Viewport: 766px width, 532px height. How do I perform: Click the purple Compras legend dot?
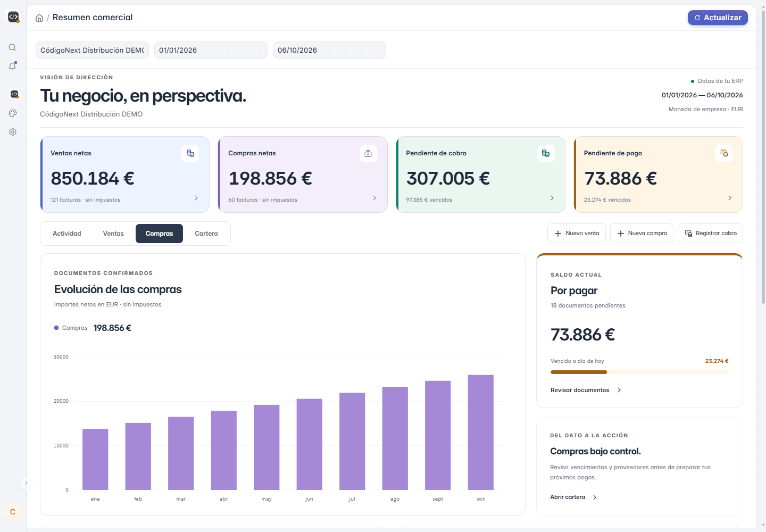coord(56,328)
